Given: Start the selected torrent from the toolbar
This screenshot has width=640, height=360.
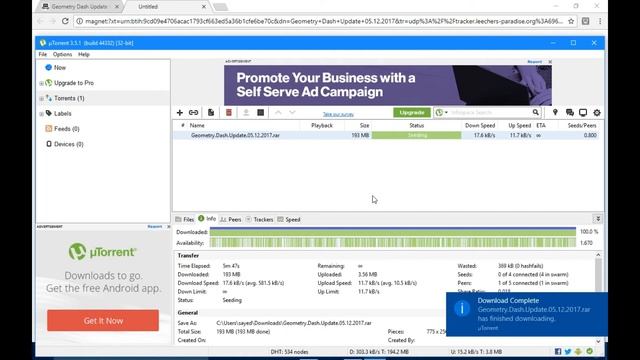Looking at the screenshot, I should pos(246,113).
